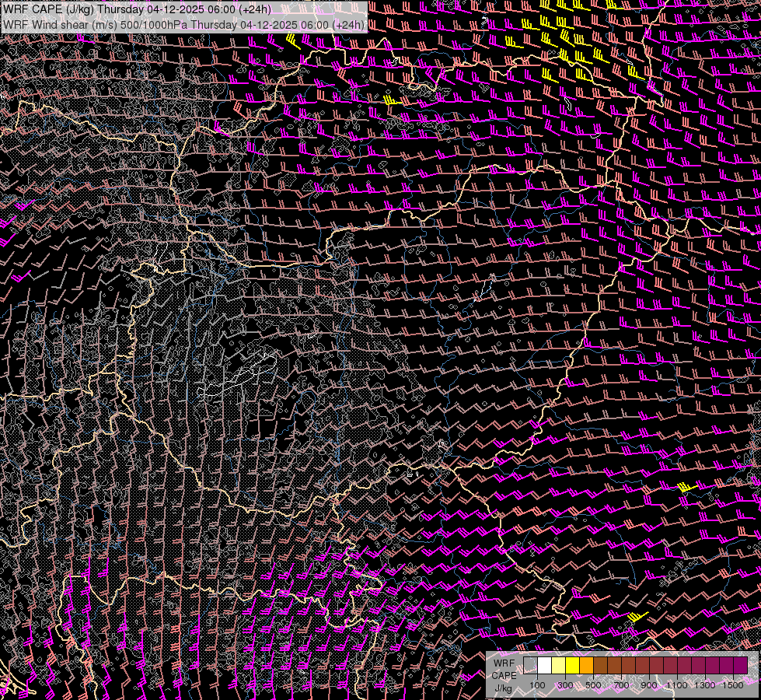Click the 100 label on legend scale
Viewport: 761px width, 700px height.
pyautogui.click(x=537, y=684)
